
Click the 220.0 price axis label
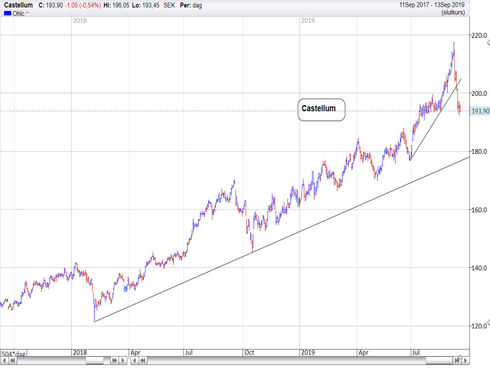[x=479, y=35]
